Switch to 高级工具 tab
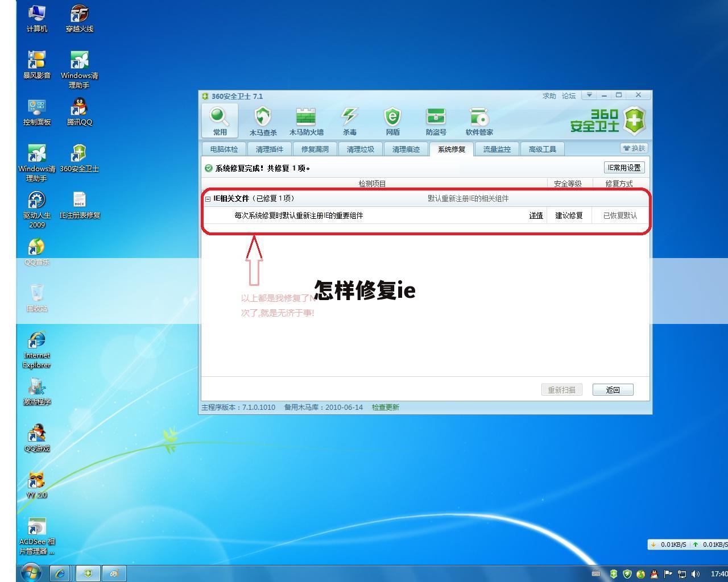The width and height of the screenshot is (728, 582). (x=543, y=149)
